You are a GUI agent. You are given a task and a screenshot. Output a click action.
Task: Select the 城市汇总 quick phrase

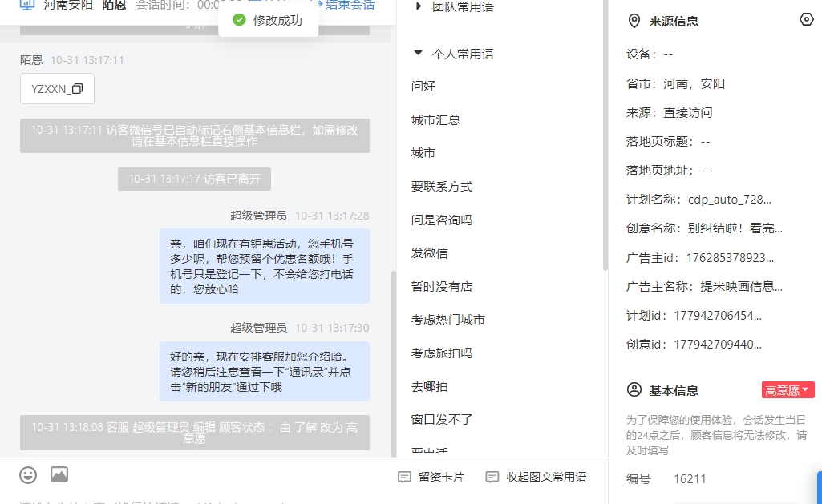[435, 120]
